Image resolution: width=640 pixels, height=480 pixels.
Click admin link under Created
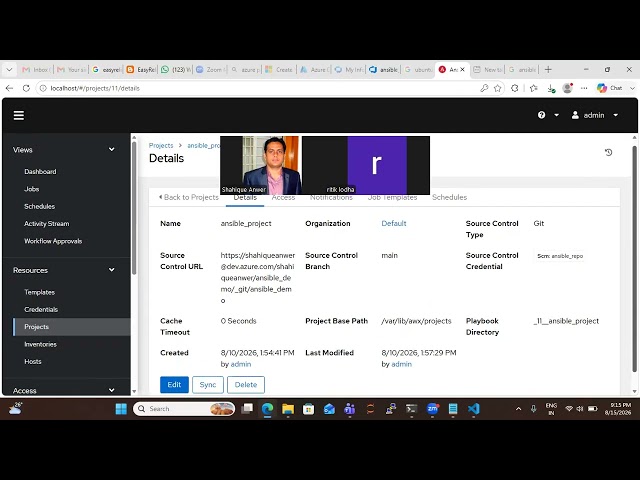[241, 364]
